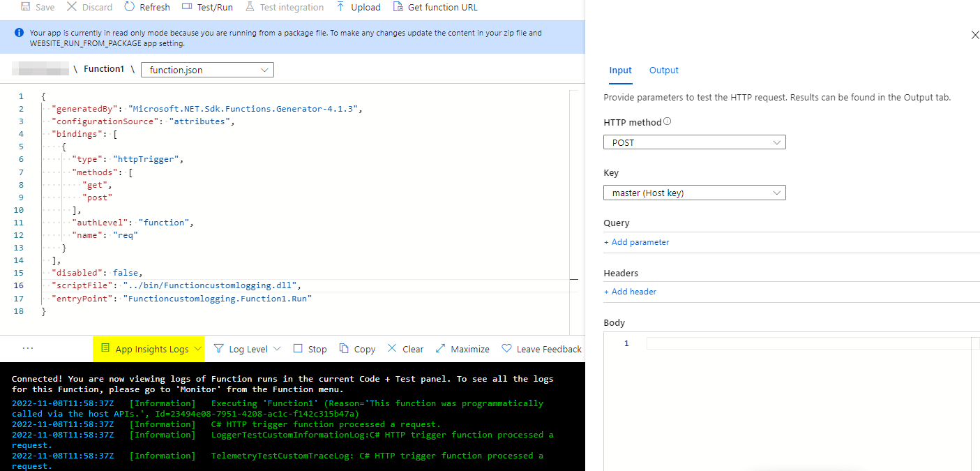
Task: Click the Test integration flask icon
Action: (250, 7)
